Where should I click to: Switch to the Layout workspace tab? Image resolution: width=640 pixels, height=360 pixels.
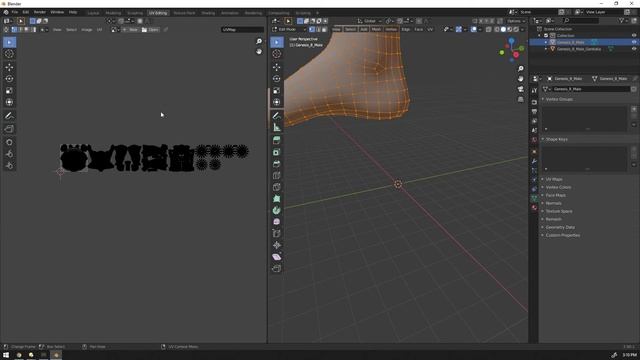(93, 13)
